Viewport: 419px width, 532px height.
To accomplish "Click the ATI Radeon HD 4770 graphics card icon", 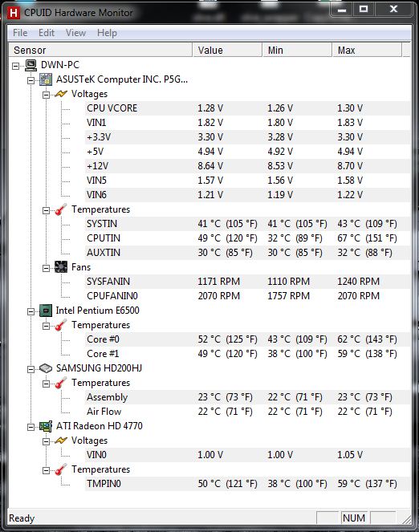I will (46, 426).
